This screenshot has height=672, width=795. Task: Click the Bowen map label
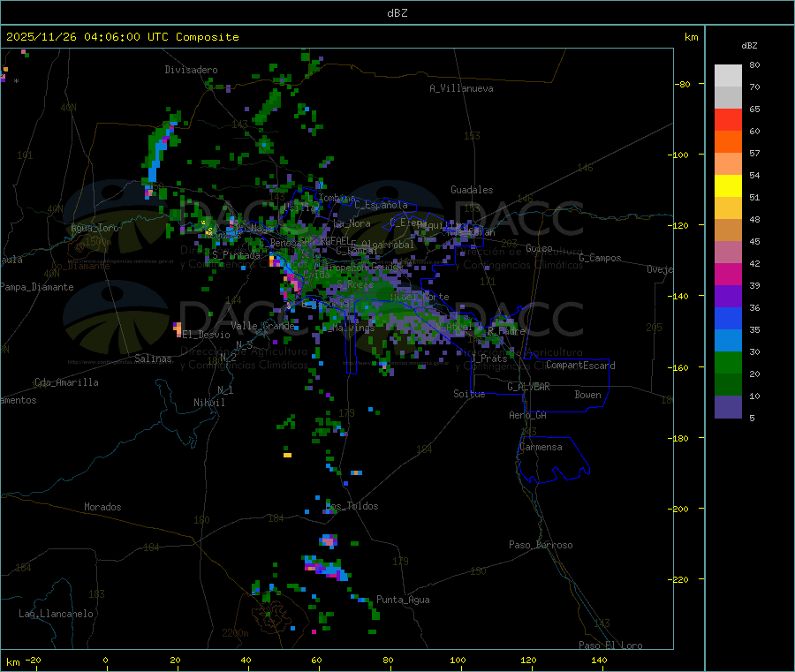point(587,395)
